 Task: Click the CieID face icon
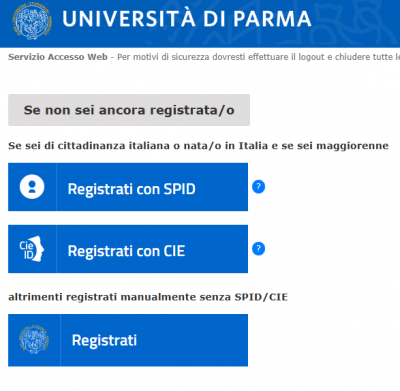point(32,249)
